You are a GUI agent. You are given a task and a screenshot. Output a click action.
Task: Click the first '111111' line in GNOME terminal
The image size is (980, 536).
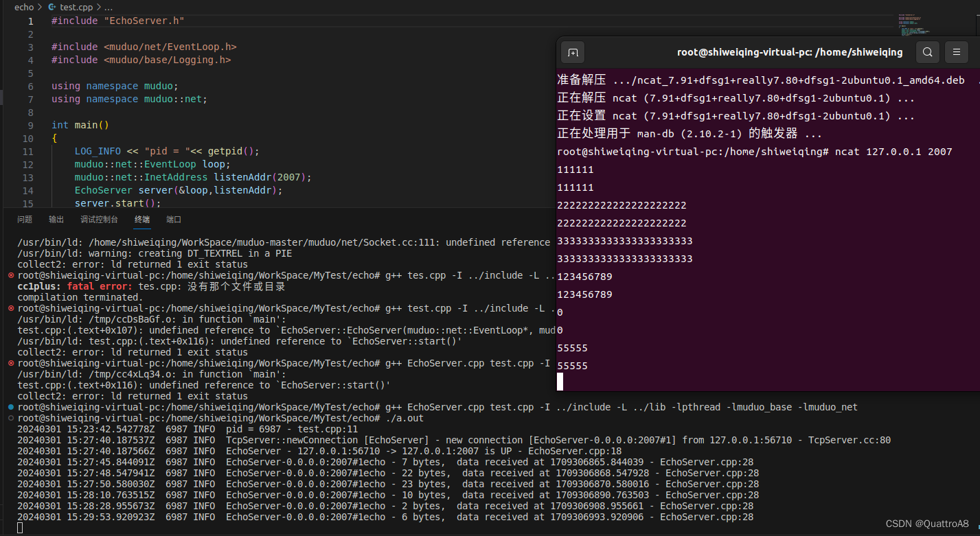coord(576,170)
